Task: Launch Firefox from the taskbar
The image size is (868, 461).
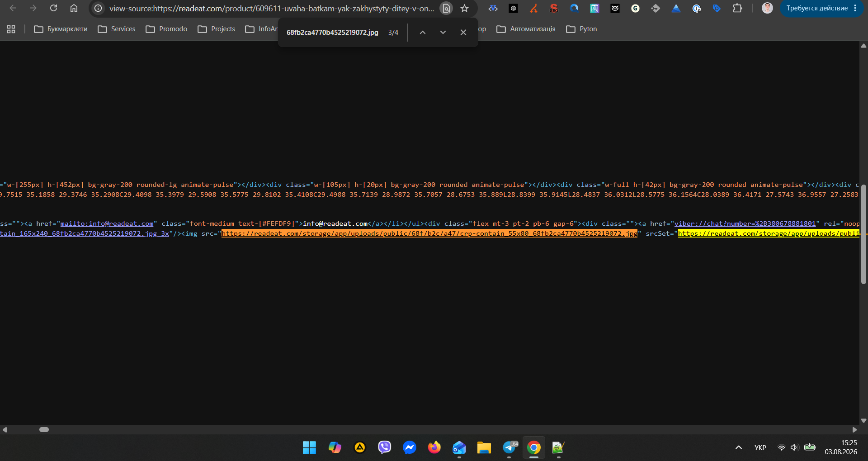Action: point(434,447)
